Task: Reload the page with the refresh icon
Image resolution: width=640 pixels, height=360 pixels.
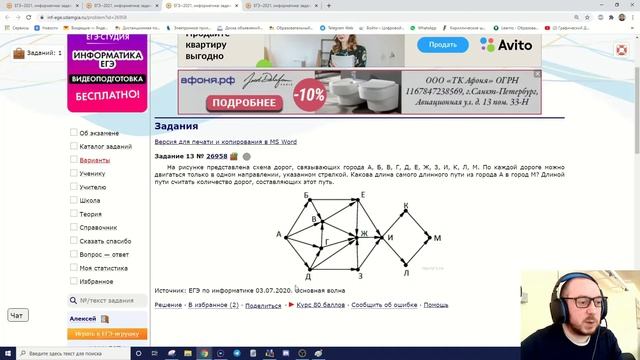Action: (29, 17)
